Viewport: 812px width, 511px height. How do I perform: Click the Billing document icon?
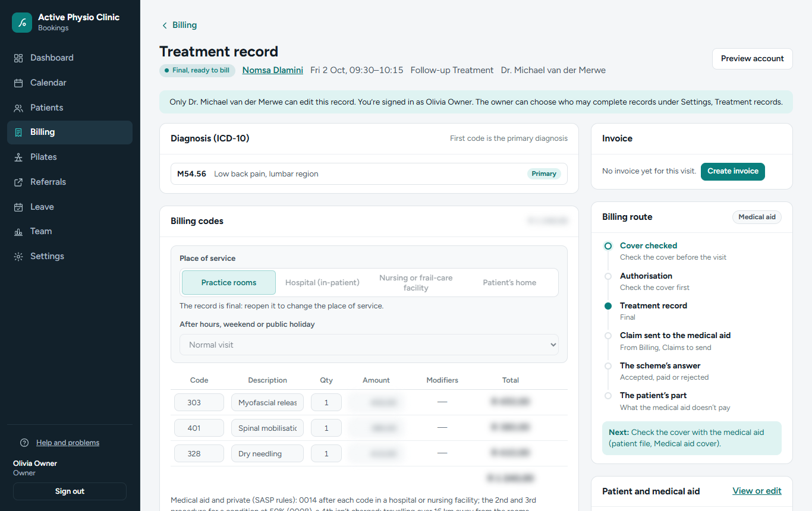tap(18, 133)
